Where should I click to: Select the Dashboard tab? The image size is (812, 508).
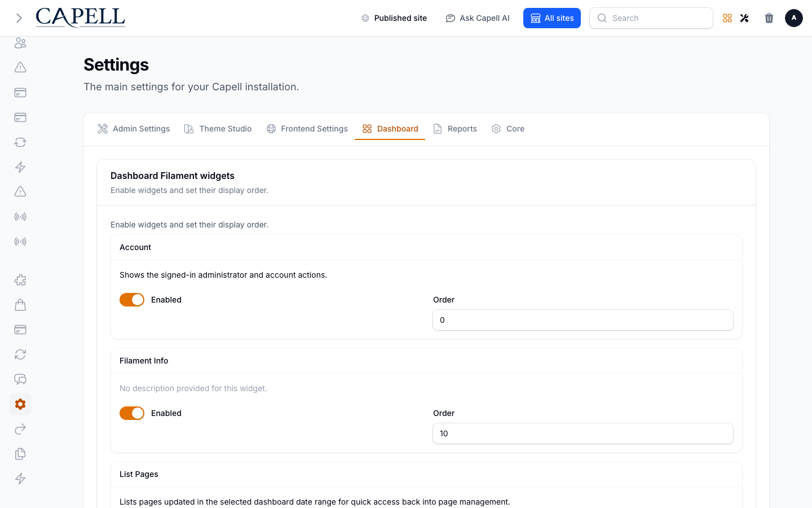(x=390, y=129)
